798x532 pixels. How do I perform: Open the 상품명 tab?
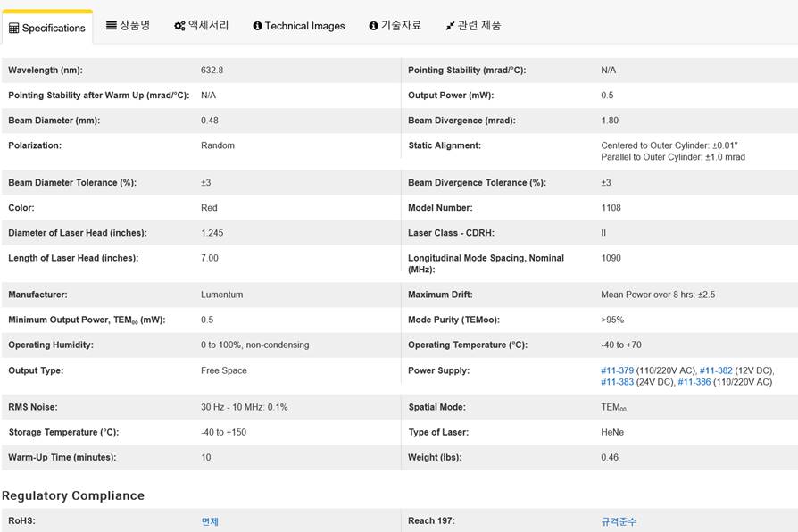[x=135, y=25]
